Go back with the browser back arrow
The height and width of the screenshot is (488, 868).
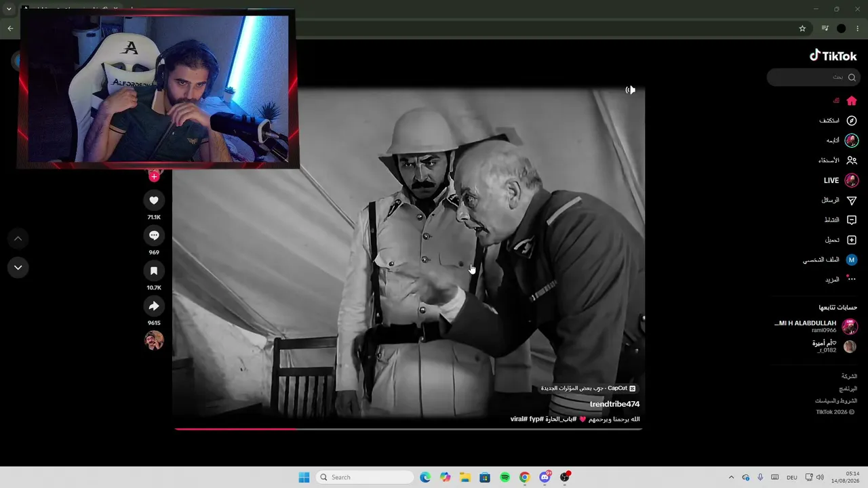click(x=10, y=28)
